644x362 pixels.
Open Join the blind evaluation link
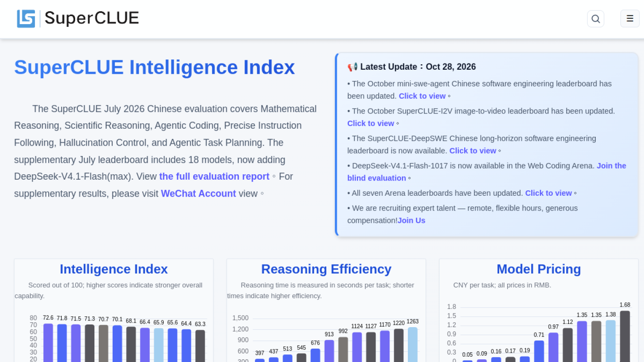pos(487,172)
